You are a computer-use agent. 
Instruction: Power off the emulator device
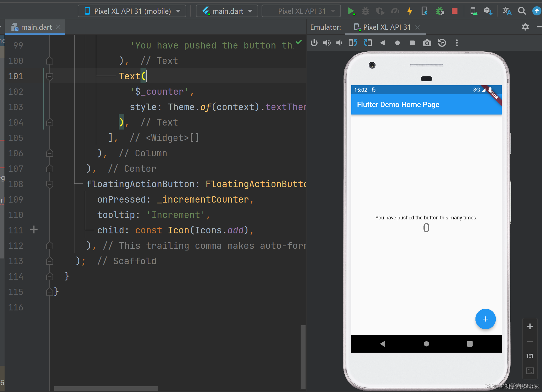(314, 43)
